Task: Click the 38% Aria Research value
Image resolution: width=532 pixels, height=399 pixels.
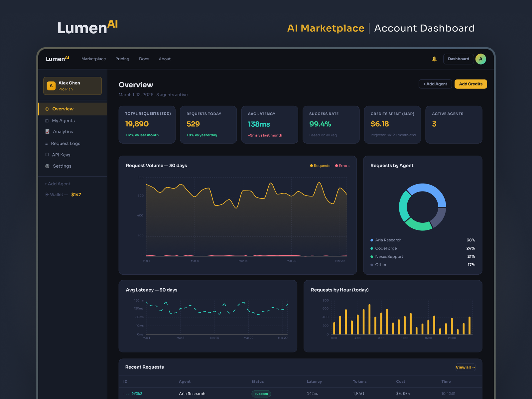Action: pyautogui.click(x=471, y=240)
